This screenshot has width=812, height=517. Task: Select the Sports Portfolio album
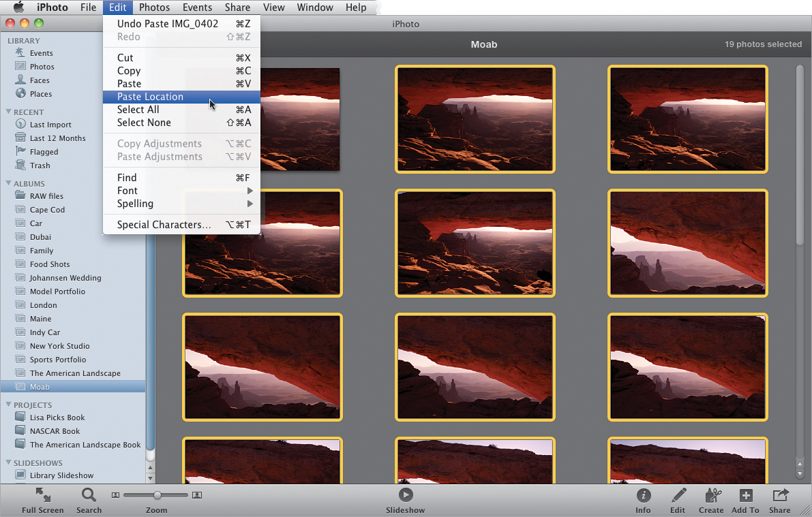click(x=73, y=360)
